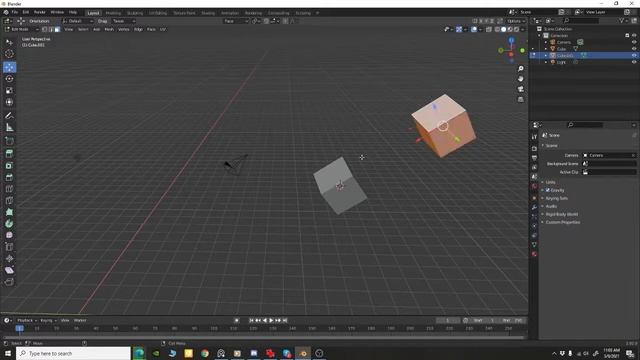Select the Shear tool
Image resolution: width=640 pixels, height=360 pixels.
tap(9, 270)
